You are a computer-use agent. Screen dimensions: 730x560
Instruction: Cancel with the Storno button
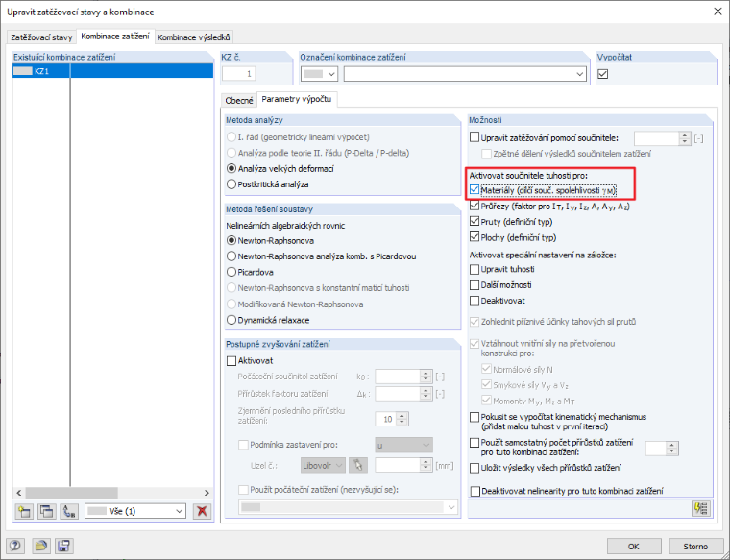click(x=695, y=546)
